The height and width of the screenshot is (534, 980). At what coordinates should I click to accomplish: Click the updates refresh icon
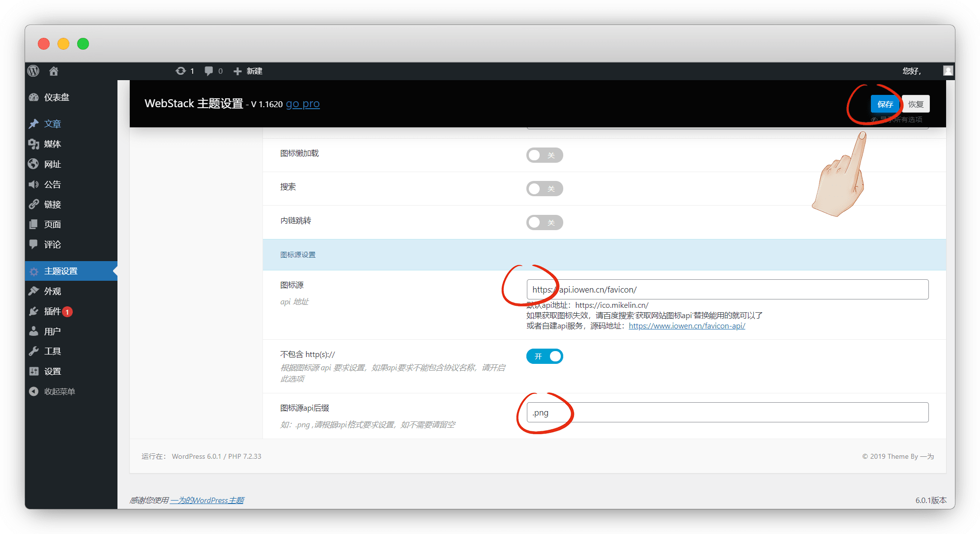click(181, 71)
